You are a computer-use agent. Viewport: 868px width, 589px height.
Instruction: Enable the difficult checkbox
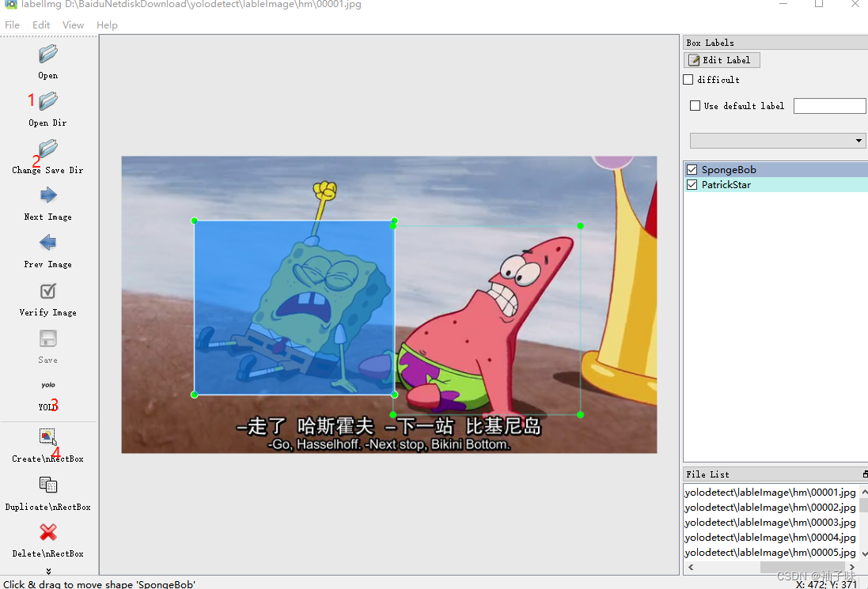(x=688, y=80)
